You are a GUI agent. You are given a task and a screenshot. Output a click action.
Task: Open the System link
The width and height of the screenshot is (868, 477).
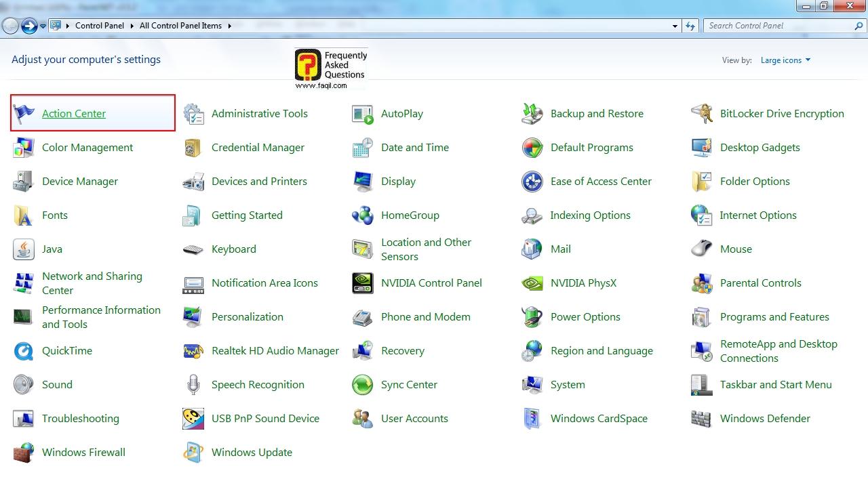(568, 385)
